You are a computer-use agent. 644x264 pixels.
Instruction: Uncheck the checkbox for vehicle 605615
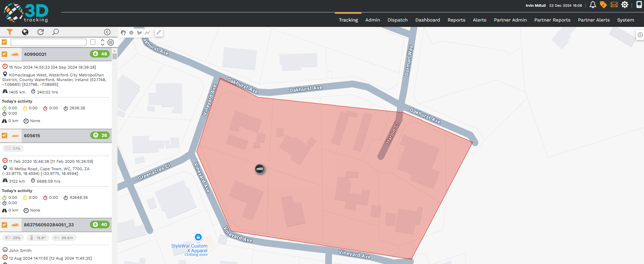coord(4,136)
